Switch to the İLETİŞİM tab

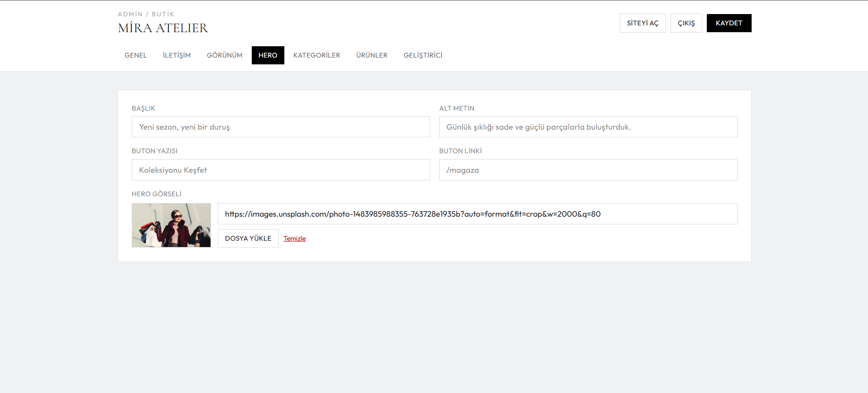(177, 55)
